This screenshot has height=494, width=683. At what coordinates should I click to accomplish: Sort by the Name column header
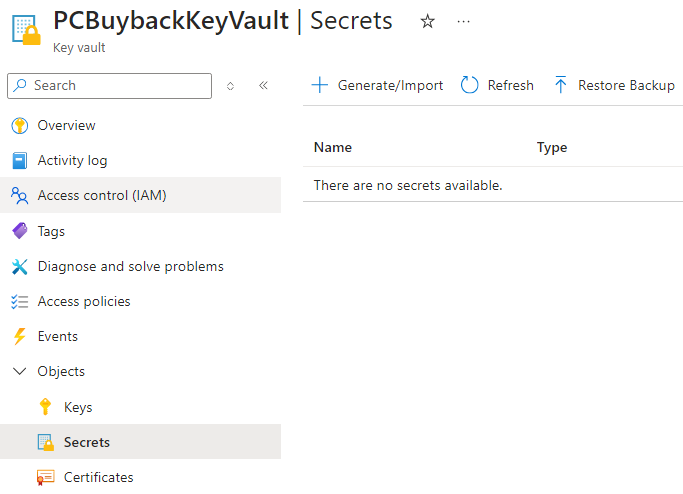[333, 147]
